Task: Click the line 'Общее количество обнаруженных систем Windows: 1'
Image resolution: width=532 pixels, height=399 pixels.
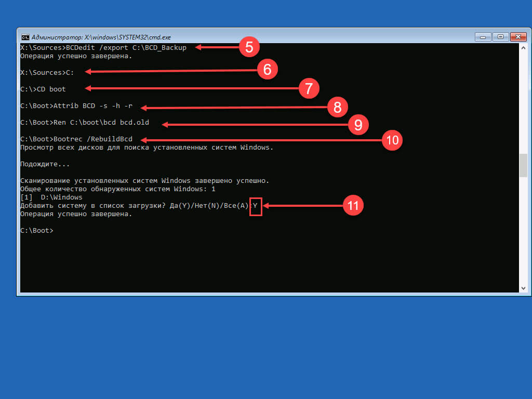Action: tap(118, 189)
